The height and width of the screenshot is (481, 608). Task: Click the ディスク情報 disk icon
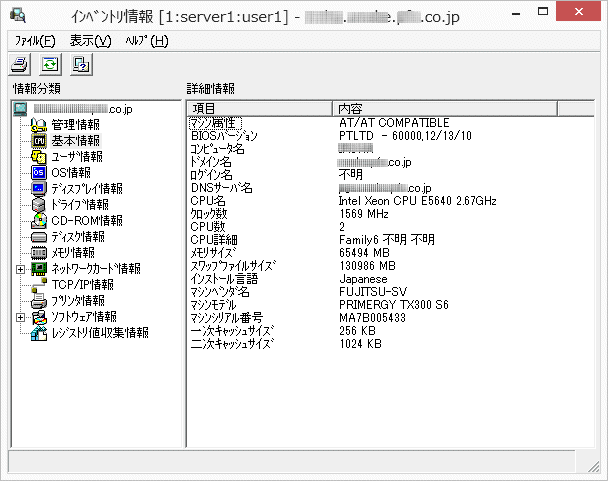tap(39, 237)
